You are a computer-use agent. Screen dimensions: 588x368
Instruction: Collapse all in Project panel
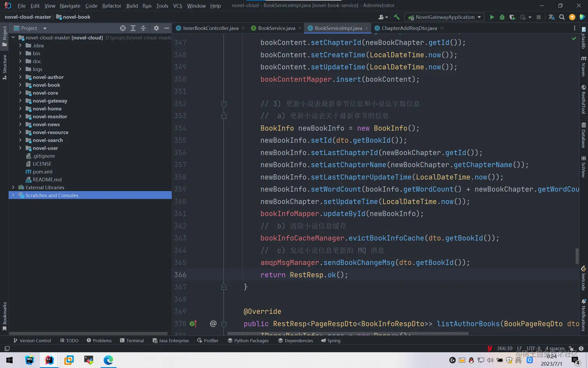tap(143, 28)
